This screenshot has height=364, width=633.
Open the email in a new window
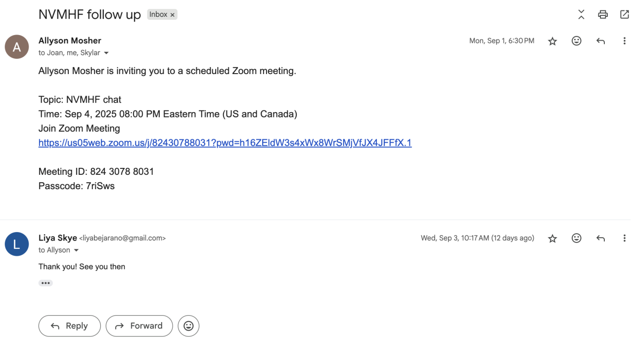pos(625,14)
